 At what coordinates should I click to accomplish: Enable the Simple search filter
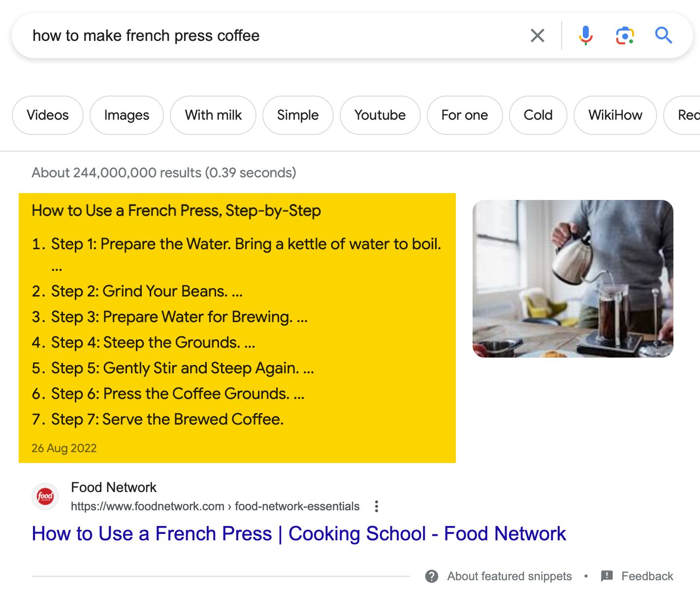298,115
